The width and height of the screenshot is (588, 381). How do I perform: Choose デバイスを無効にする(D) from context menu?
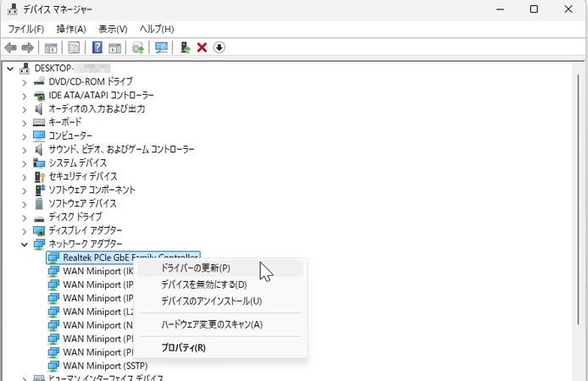tap(220, 284)
